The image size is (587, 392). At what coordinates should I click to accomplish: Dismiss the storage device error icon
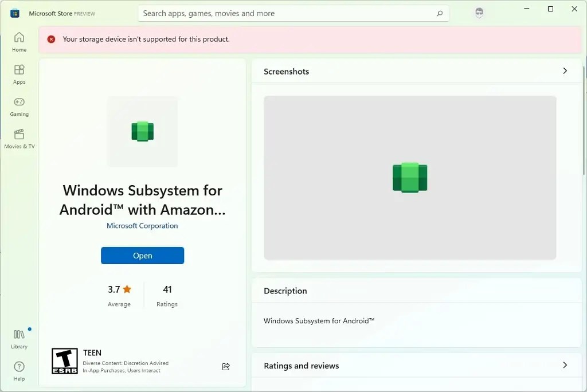(x=51, y=40)
